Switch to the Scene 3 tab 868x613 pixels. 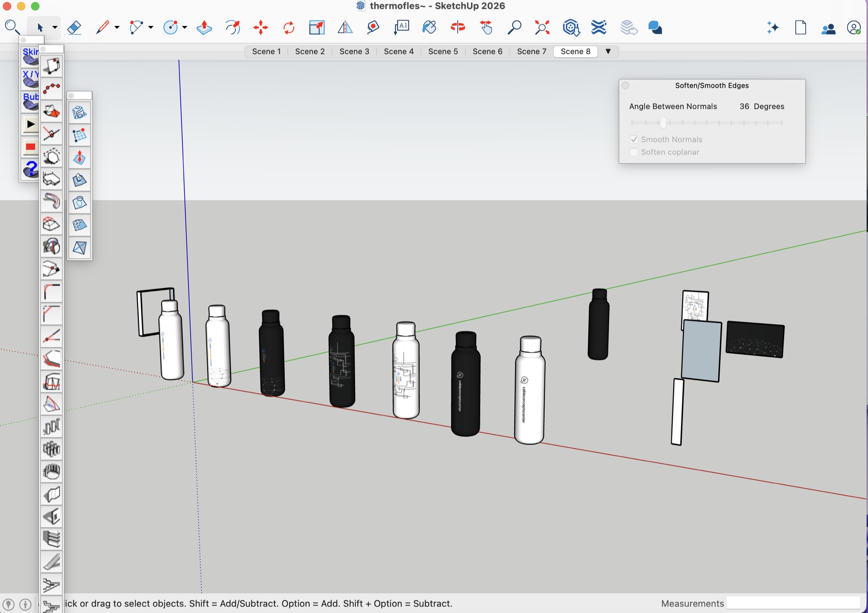pyautogui.click(x=354, y=51)
